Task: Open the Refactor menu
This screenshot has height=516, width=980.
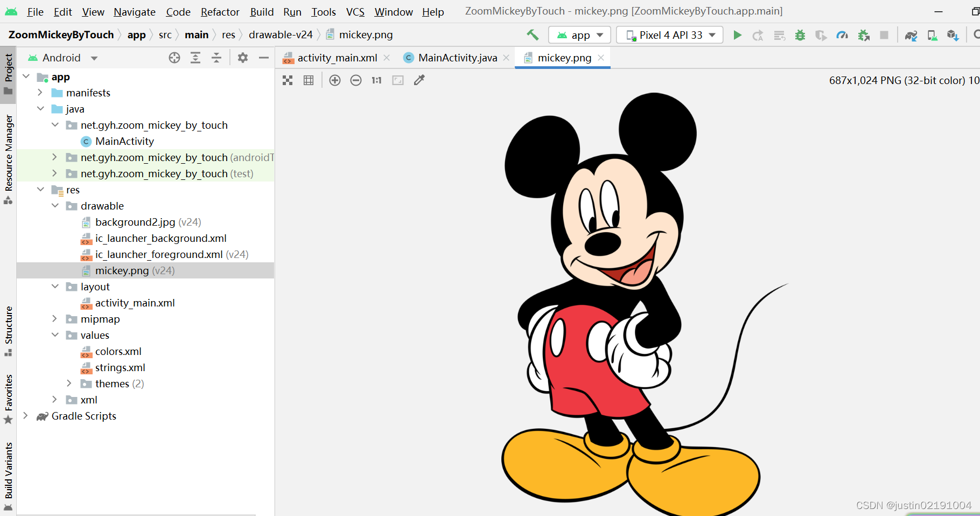Action: click(220, 12)
